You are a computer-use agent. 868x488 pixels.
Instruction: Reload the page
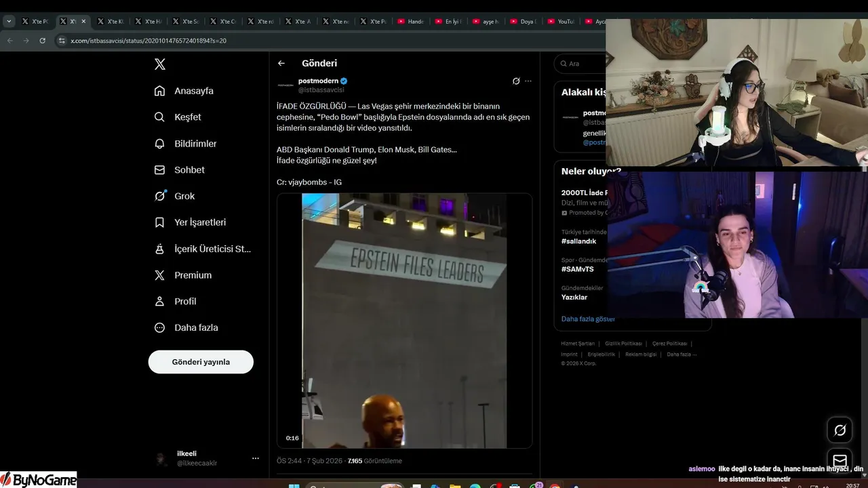[42, 41]
